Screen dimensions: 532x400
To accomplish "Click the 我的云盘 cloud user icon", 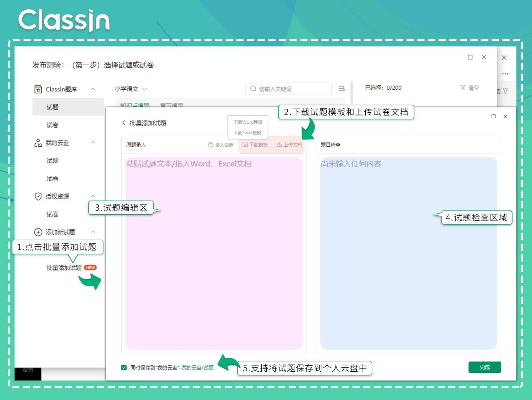I will click(x=38, y=143).
